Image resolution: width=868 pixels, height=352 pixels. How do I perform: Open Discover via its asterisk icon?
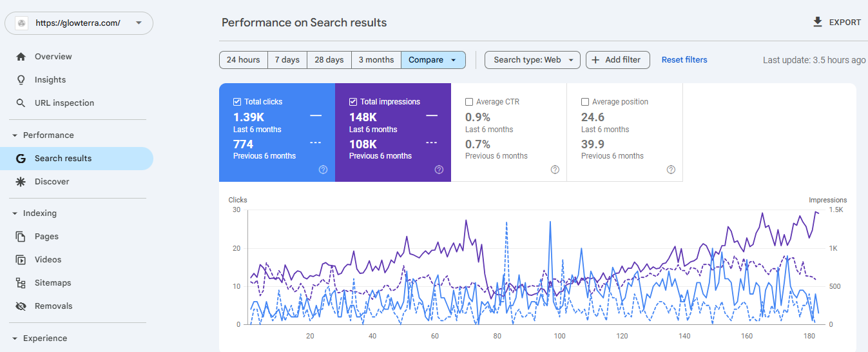21,182
